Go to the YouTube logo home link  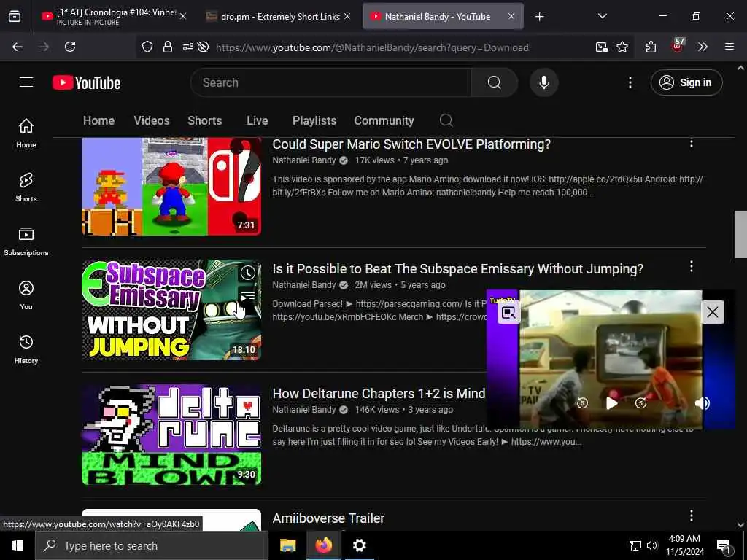86,82
